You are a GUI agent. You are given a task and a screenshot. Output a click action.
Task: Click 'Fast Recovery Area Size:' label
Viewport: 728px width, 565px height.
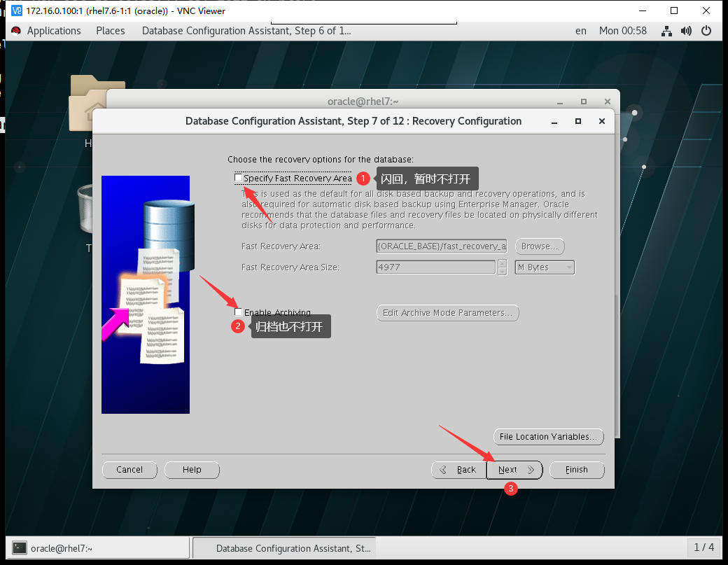click(x=290, y=267)
